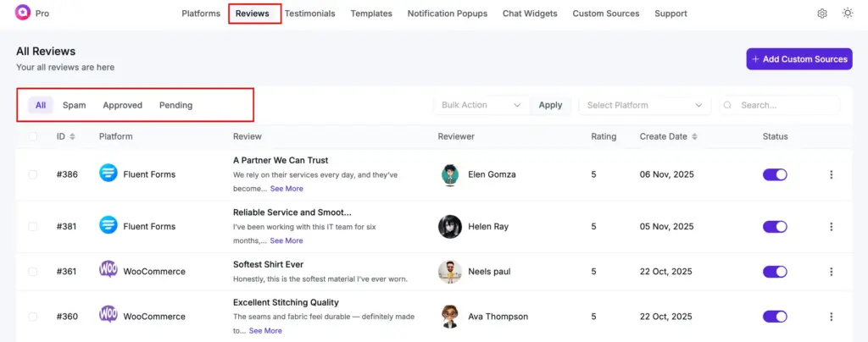Disable status toggle for Ava Thompson review
Screen dimensions: 868x342
(x=775, y=317)
